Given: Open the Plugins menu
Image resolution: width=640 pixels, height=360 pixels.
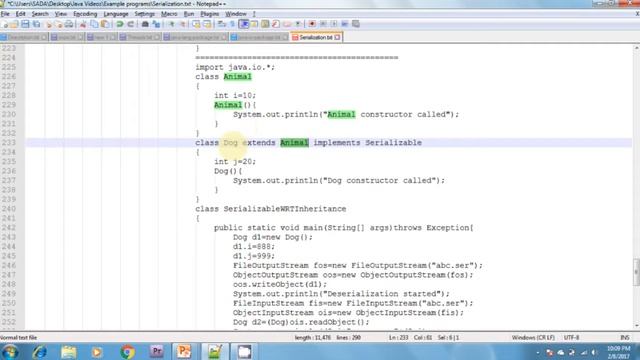Looking at the screenshot, I should tap(210, 14).
